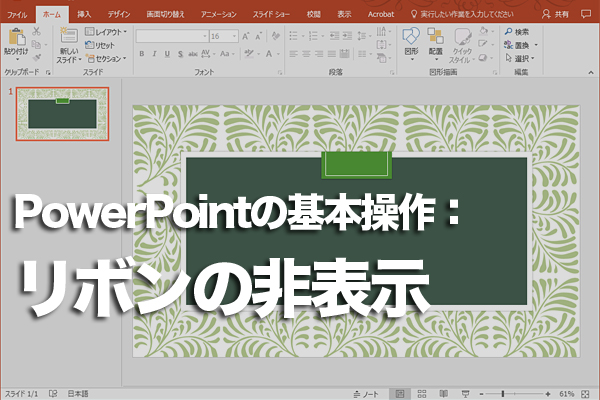
Task: Toggle Underline formatting
Action: click(167, 54)
